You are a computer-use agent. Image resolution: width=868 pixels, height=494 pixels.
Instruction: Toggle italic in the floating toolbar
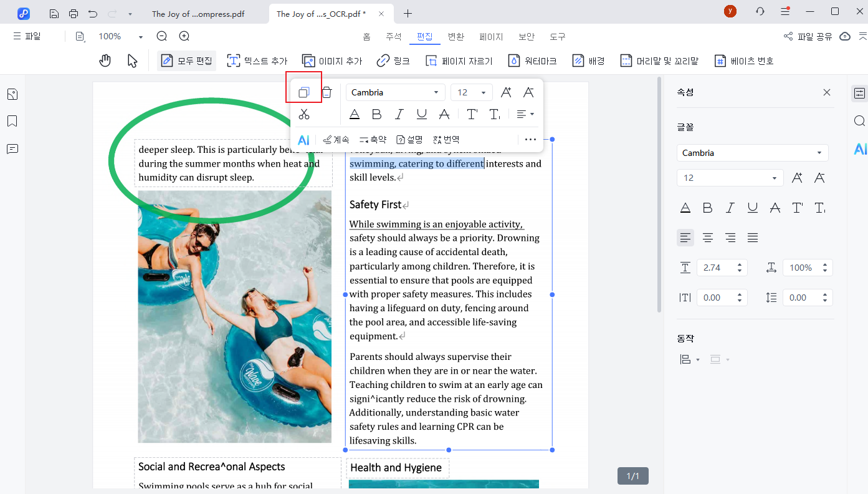399,114
